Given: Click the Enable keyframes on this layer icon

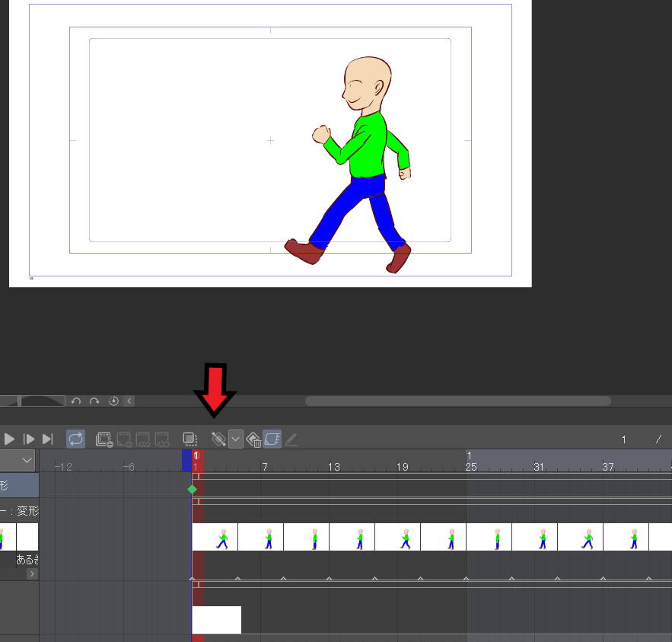Looking at the screenshot, I should [x=189, y=439].
